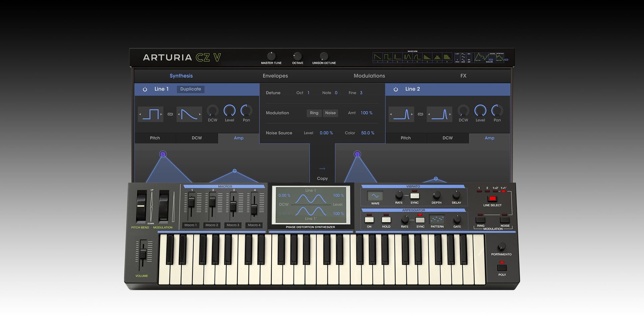Click the Duplicate button on Line 1

[x=191, y=89]
